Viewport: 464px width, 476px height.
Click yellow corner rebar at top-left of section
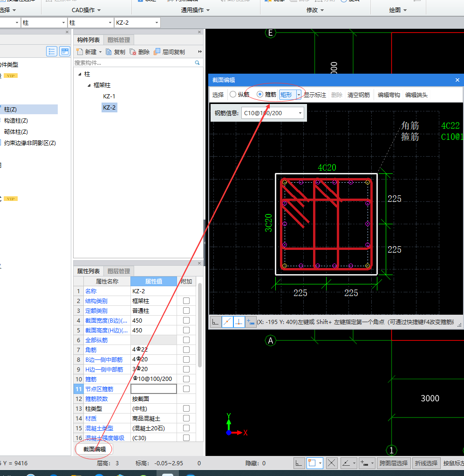[285, 182]
